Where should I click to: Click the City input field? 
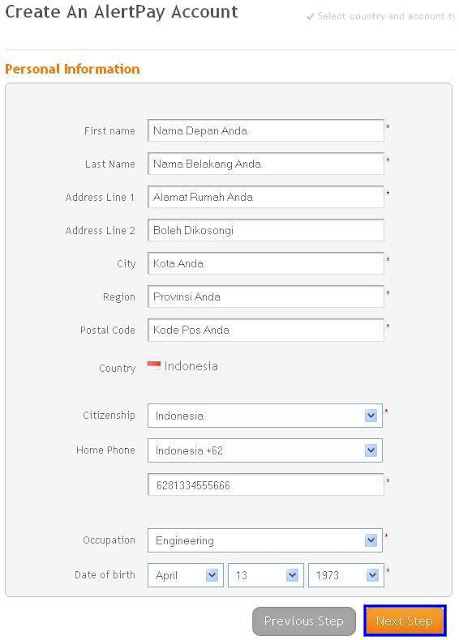[266, 264]
